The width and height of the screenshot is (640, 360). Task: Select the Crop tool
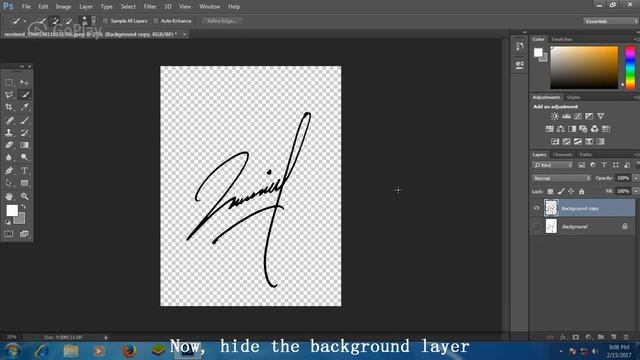point(9,107)
